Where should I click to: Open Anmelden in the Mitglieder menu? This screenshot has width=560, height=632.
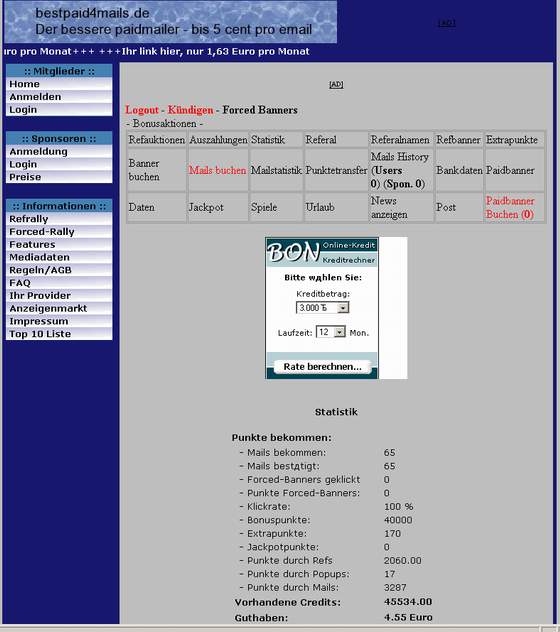tap(59, 97)
